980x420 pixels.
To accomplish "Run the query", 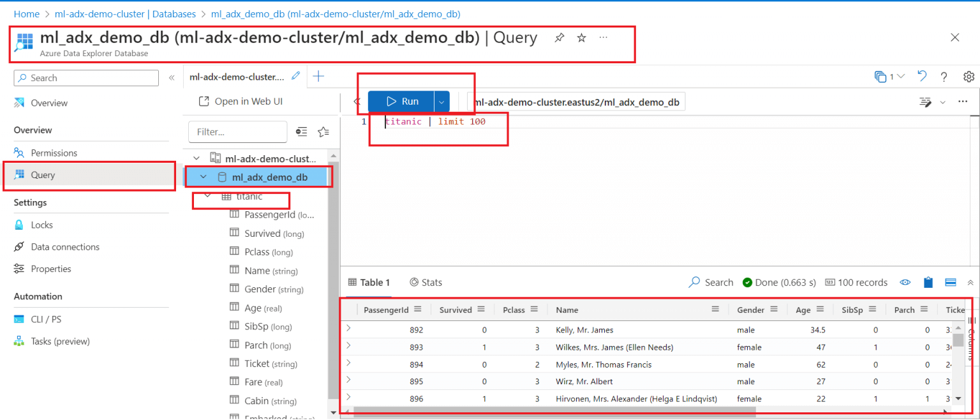I will (402, 101).
